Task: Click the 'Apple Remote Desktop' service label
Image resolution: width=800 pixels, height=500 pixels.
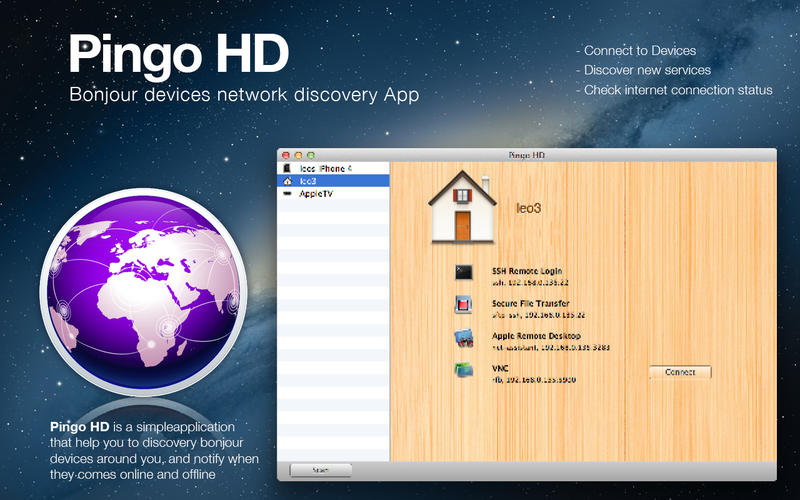Action: [x=536, y=336]
